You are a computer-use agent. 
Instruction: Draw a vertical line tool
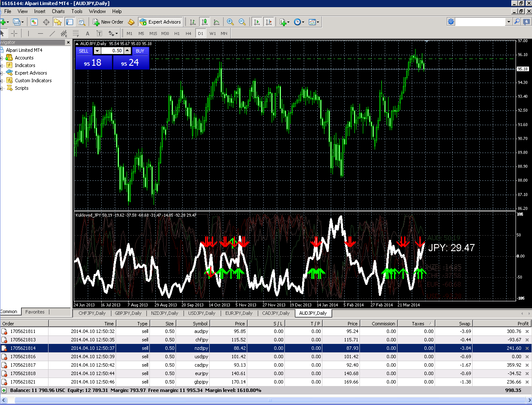click(x=28, y=33)
